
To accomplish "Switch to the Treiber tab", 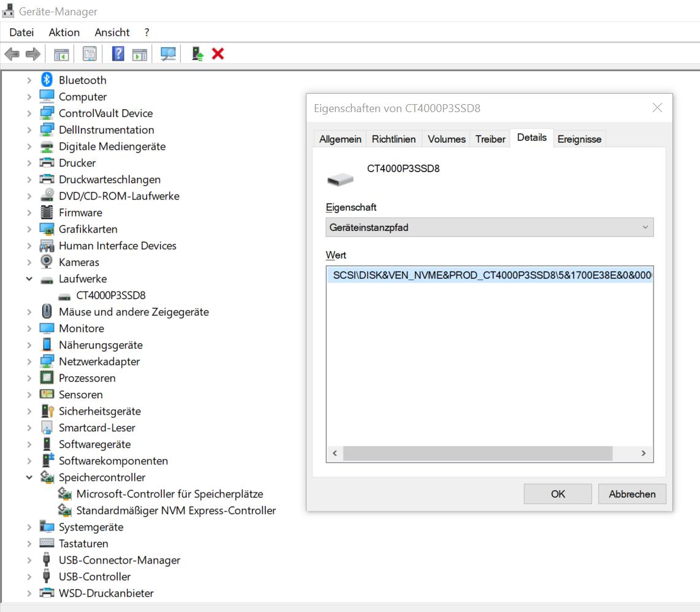I will [490, 138].
